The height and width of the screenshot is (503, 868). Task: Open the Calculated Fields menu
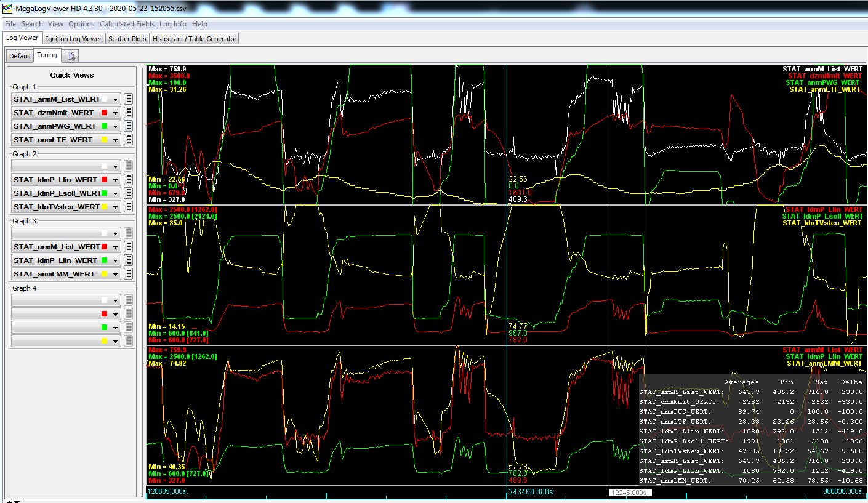[x=127, y=24]
